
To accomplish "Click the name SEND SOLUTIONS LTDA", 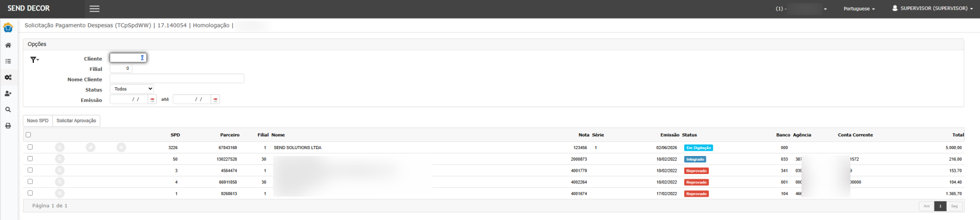I will coord(297,148).
